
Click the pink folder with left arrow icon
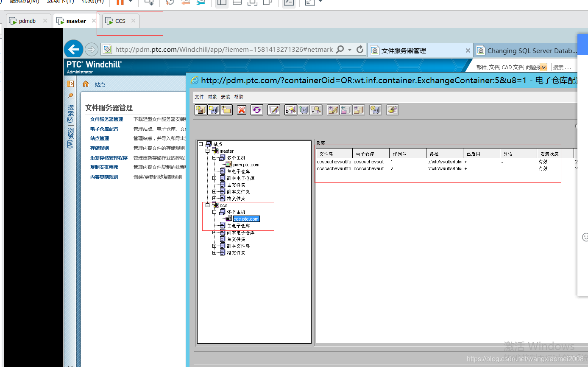click(x=346, y=110)
